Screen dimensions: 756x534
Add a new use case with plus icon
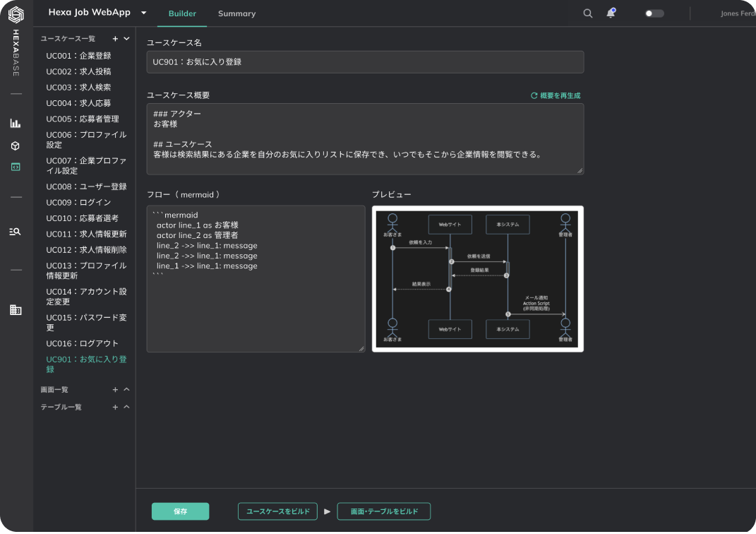click(115, 39)
